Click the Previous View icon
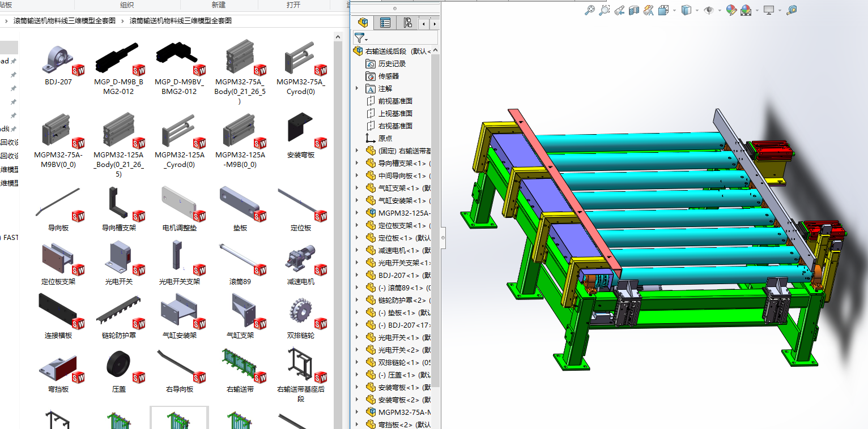868x429 pixels. coord(619,10)
